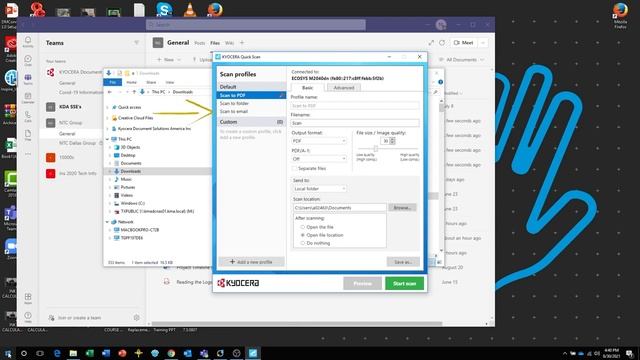
Task: Open VLC media player desktop shortcut
Action: point(189,9)
